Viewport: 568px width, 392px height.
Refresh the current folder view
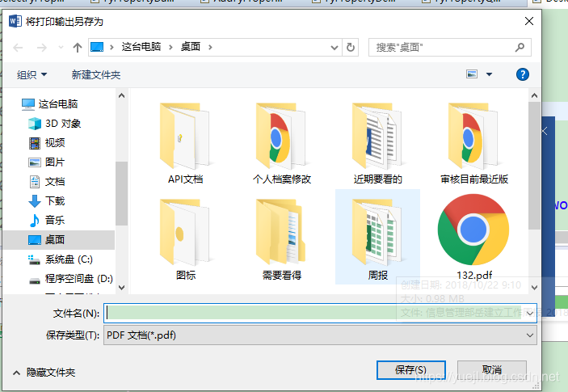point(351,48)
